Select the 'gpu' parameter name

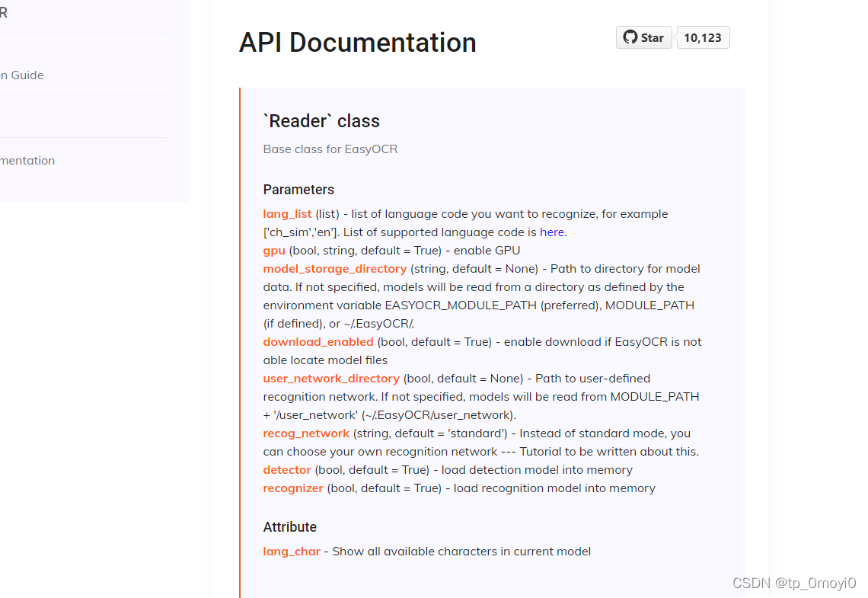(x=274, y=251)
